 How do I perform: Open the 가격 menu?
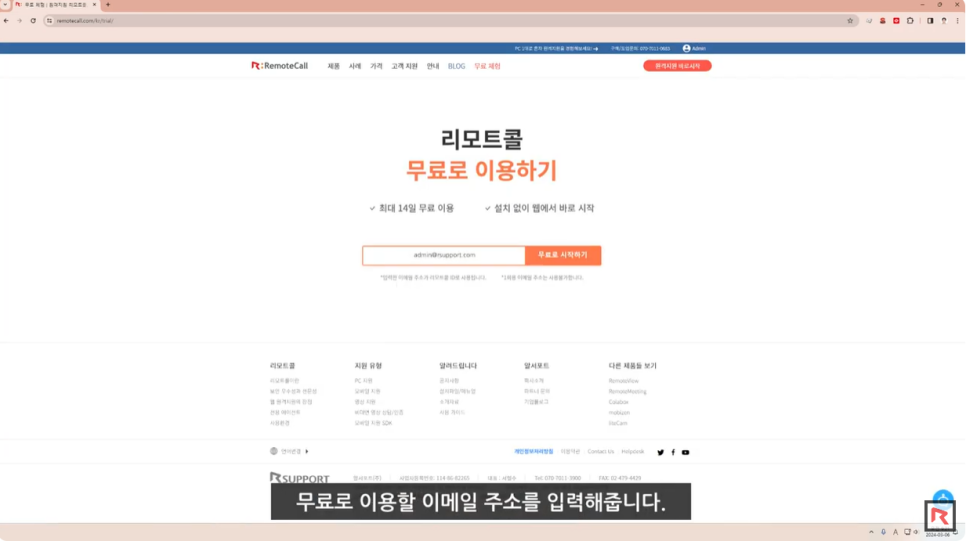pyautogui.click(x=376, y=66)
